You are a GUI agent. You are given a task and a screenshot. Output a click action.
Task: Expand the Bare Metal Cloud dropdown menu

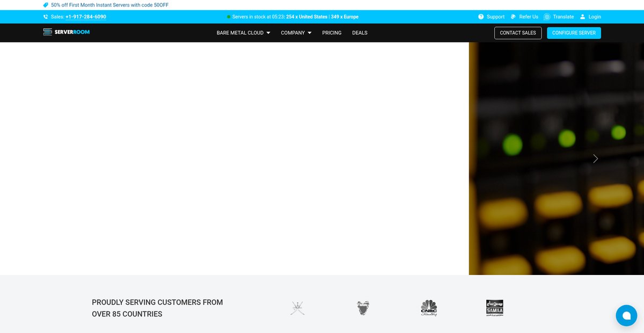[x=244, y=33]
